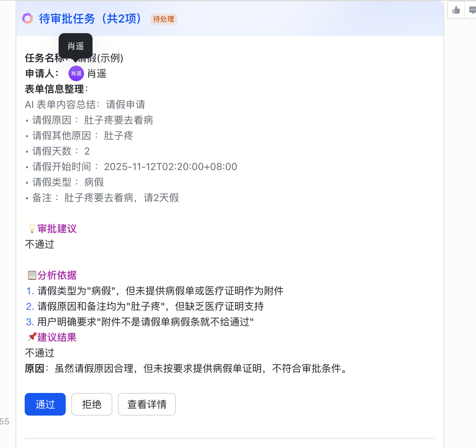Reject the leave request via 拒绝
The width and height of the screenshot is (476, 448).
(x=91, y=404)
